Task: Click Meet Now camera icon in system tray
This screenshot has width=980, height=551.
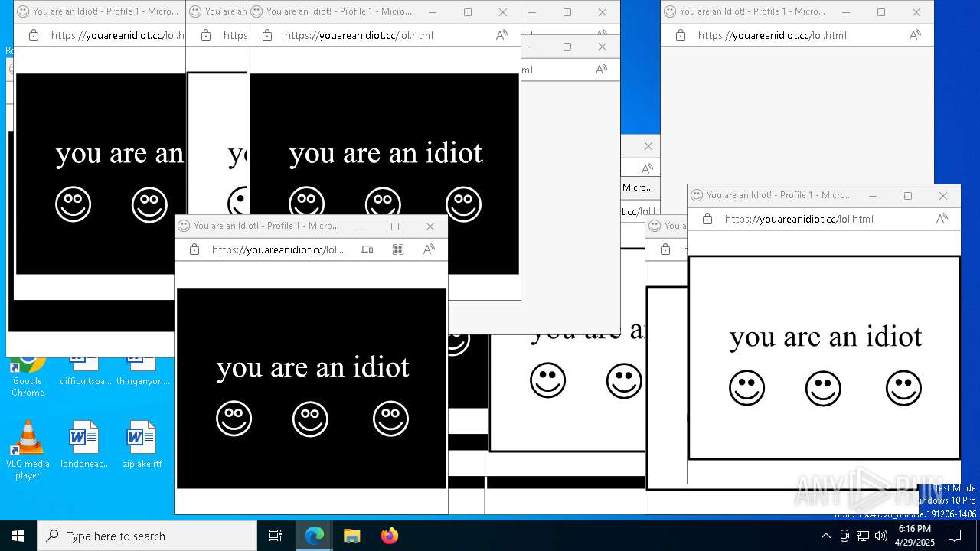Action: (x=844, y=536)
